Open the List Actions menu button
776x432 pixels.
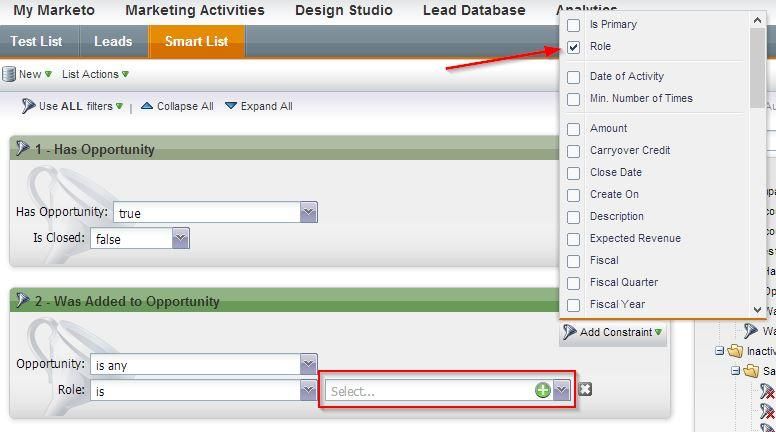pos(95,74)
